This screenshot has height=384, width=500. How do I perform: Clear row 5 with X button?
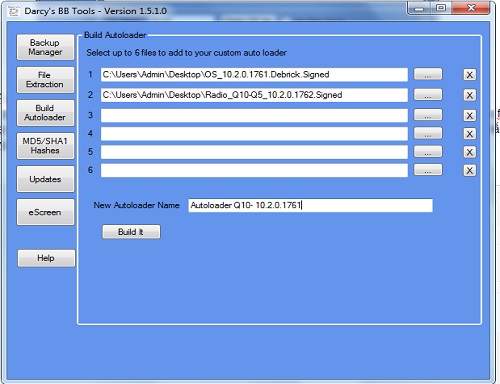[x=470, y=152]
